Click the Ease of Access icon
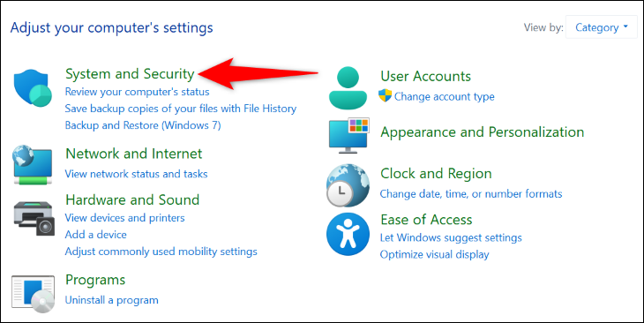644x323 pixels. (348, 234)
